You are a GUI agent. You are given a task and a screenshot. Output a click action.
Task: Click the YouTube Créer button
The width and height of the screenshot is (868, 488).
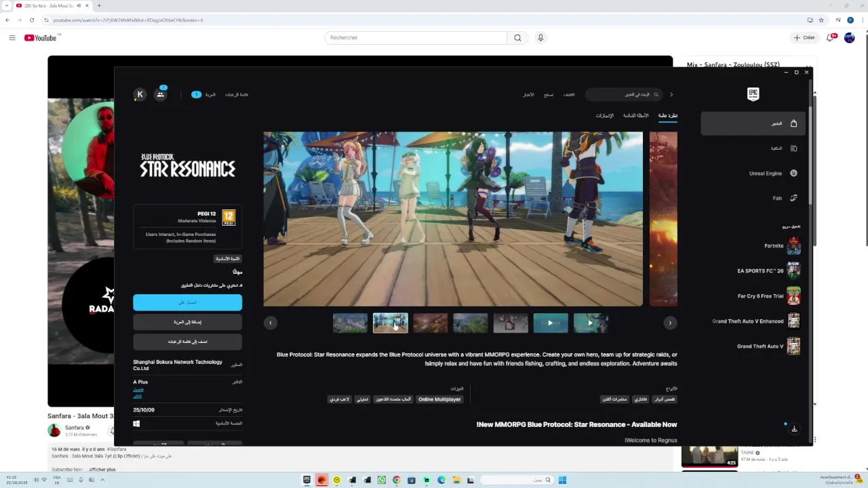(x=804, y=38)
